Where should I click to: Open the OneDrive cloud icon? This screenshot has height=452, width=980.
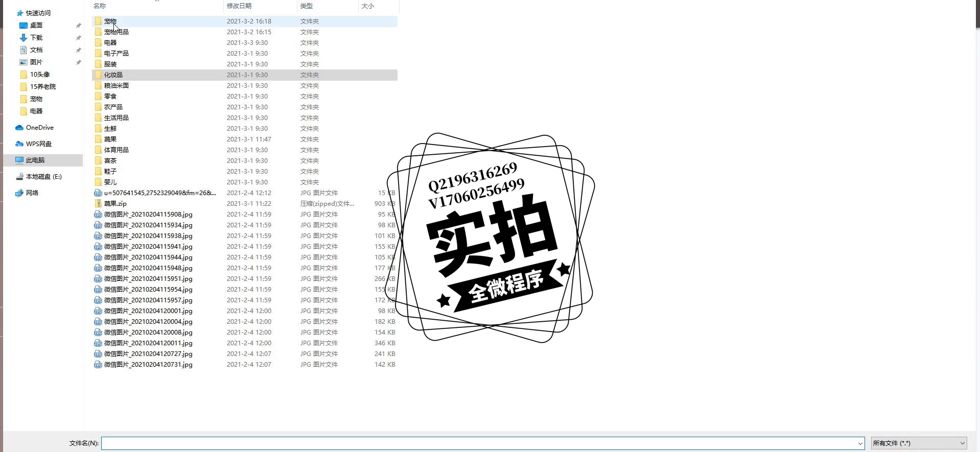click(x=19, y=128)
